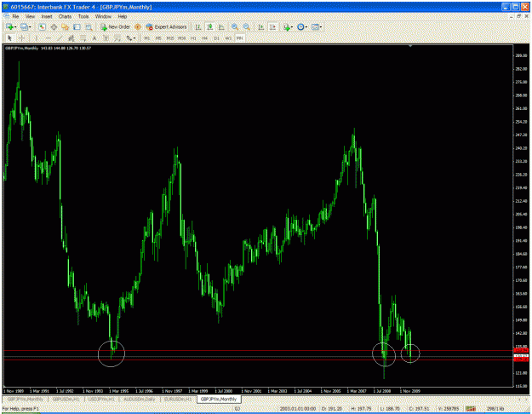
Task: Click the connection status bars icon
Action: pos(470,409)
